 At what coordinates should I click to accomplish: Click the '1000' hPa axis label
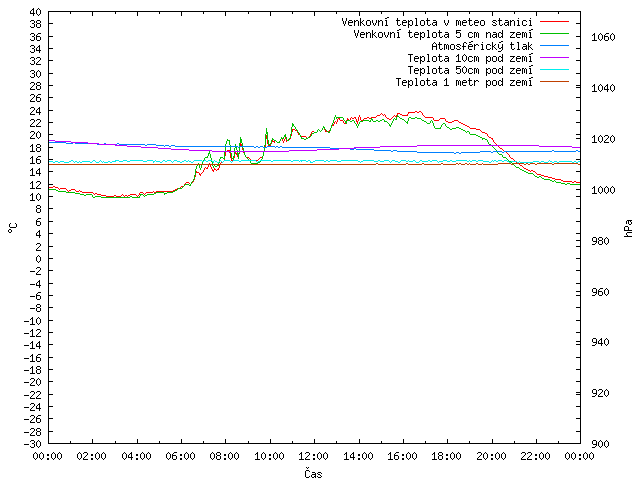603,190
